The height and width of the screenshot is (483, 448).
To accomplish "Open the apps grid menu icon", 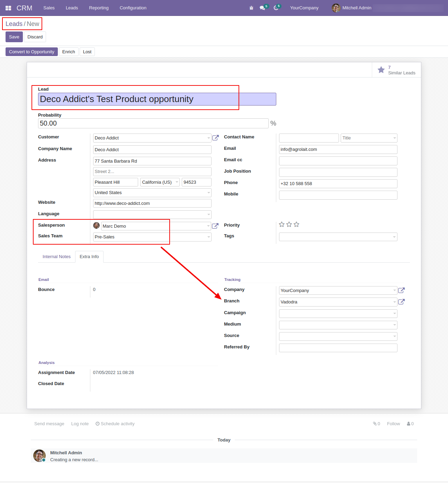I will (8, 8).
